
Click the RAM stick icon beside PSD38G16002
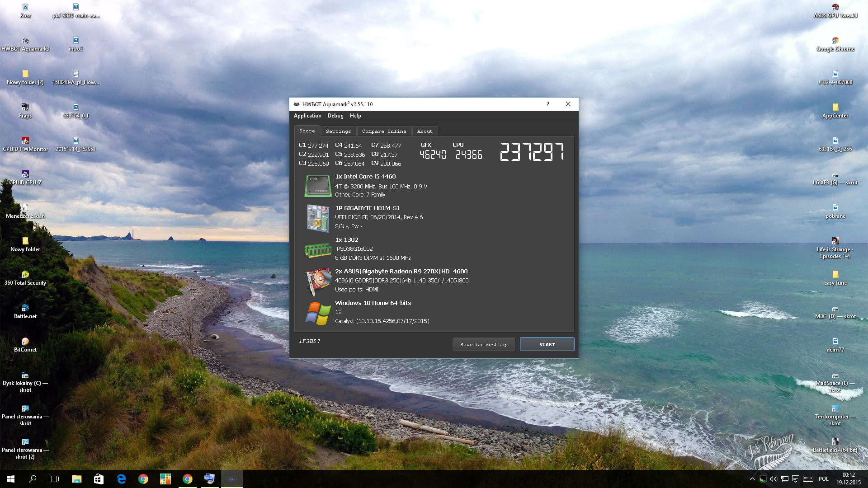click(318, 250)
